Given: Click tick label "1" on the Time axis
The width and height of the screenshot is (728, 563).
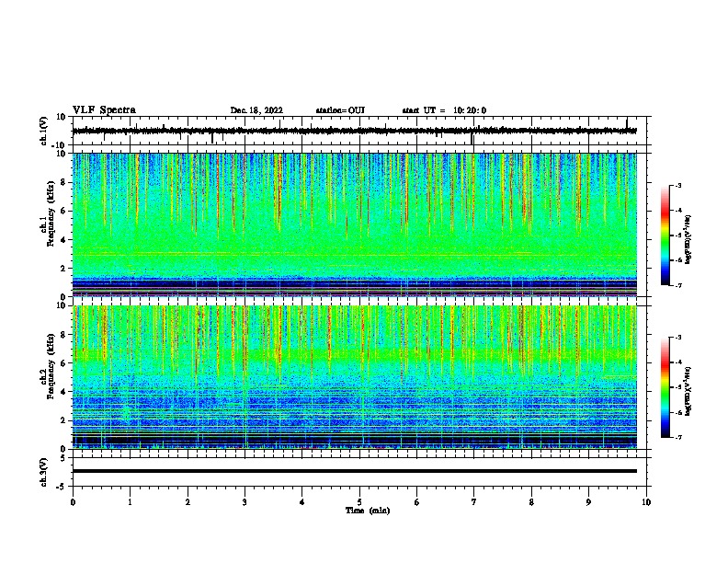Looking at the screenshot, I should (x=130, y=502).
